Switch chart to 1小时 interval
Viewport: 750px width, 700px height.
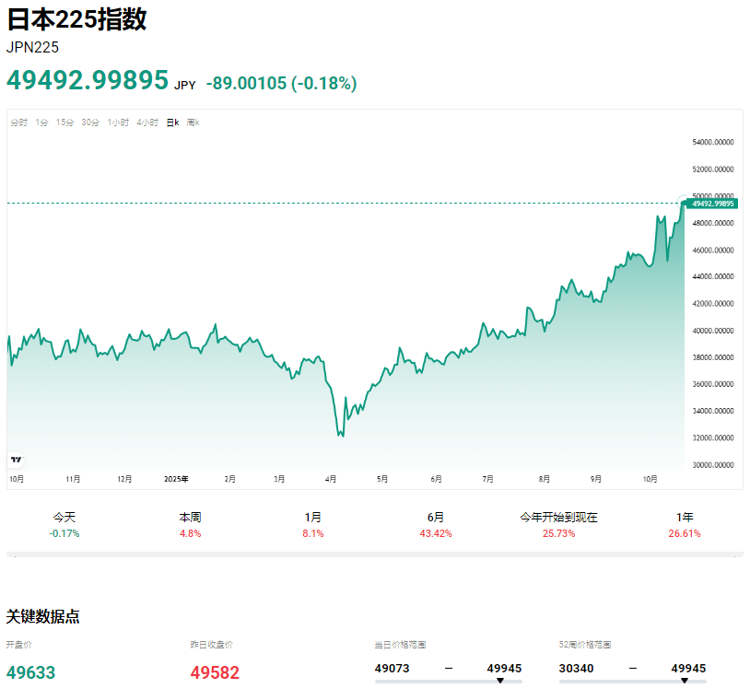118,122
